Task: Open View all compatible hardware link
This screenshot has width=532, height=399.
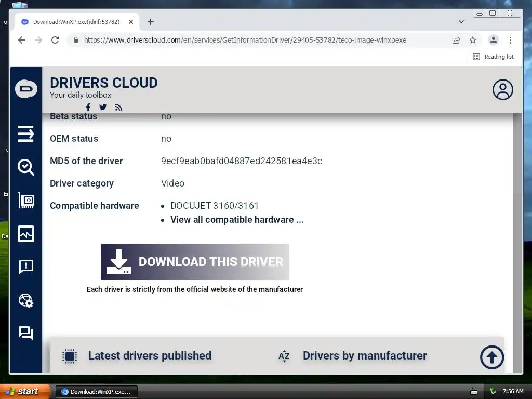Action: pos(237,220)
